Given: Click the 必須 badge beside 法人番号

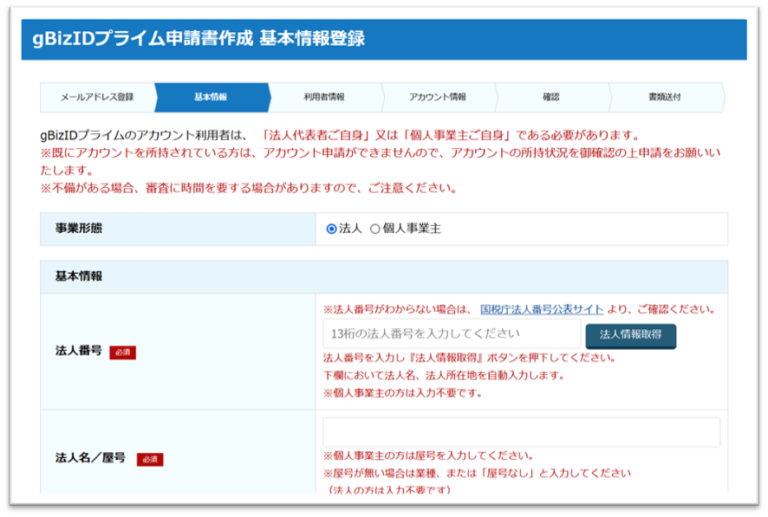Looking at the screenshot, I should pyautogui.click(x=122, y=352).
